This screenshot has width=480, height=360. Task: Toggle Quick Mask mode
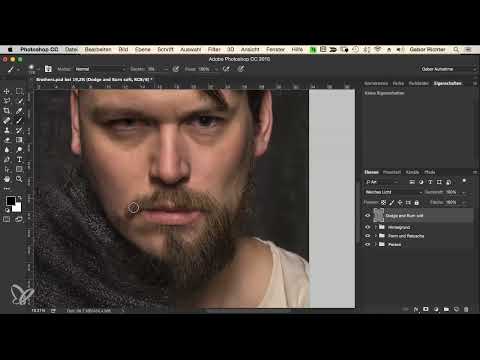pyautogui.click(x=7, y=219)
